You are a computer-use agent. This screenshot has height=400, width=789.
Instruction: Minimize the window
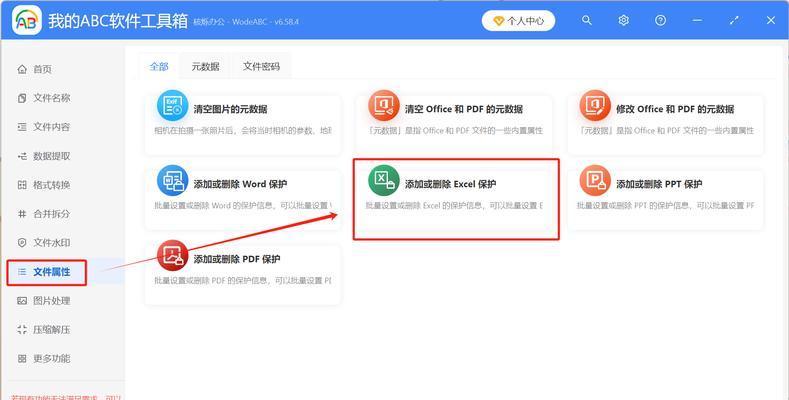tap(697, 20)
